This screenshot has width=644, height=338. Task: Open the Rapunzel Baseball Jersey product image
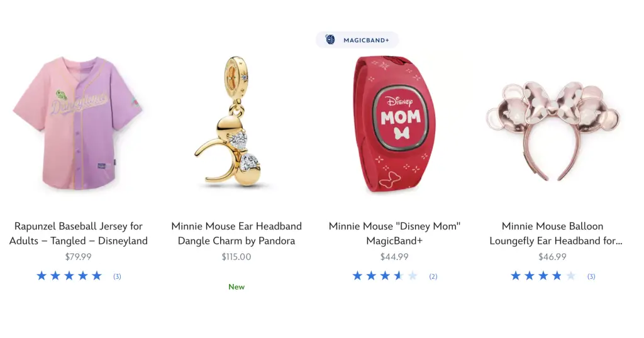point(78,123)
